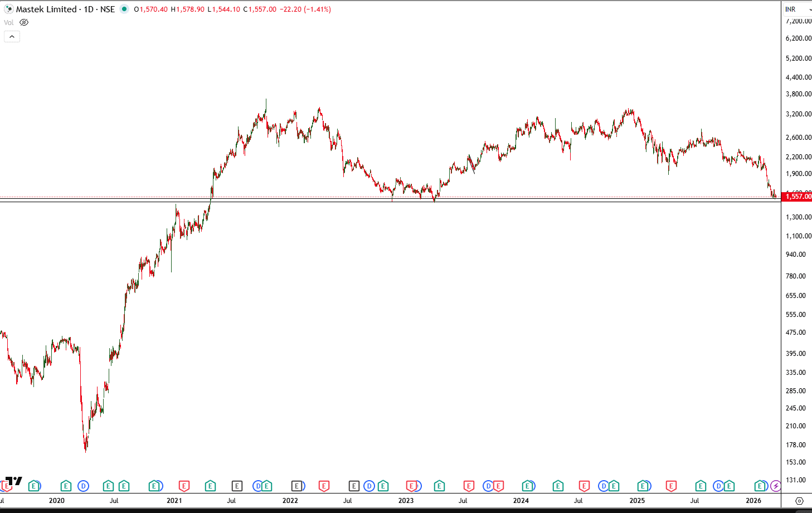The image size is (812, 513).
Task: Click the red 1,557.00 current price tag
Action: click(x=798, y=196)
